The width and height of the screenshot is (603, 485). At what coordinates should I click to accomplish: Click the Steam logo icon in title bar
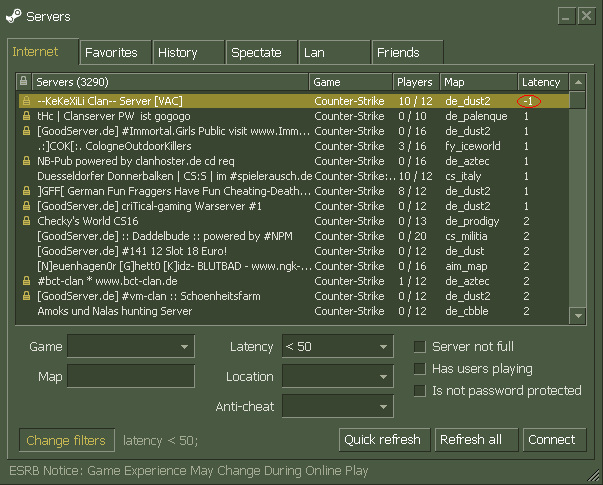(x=14, y=16)
